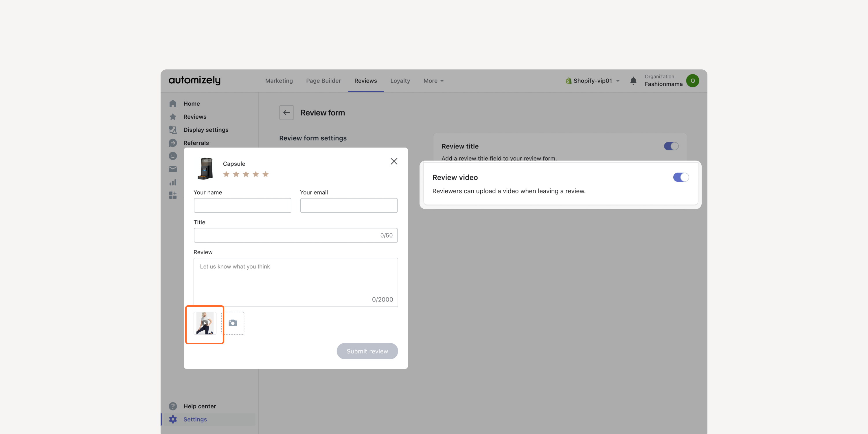This screenshot has height=434, width=868.
Task: Switch to the Loyalty tab
Action: [400, 81]
